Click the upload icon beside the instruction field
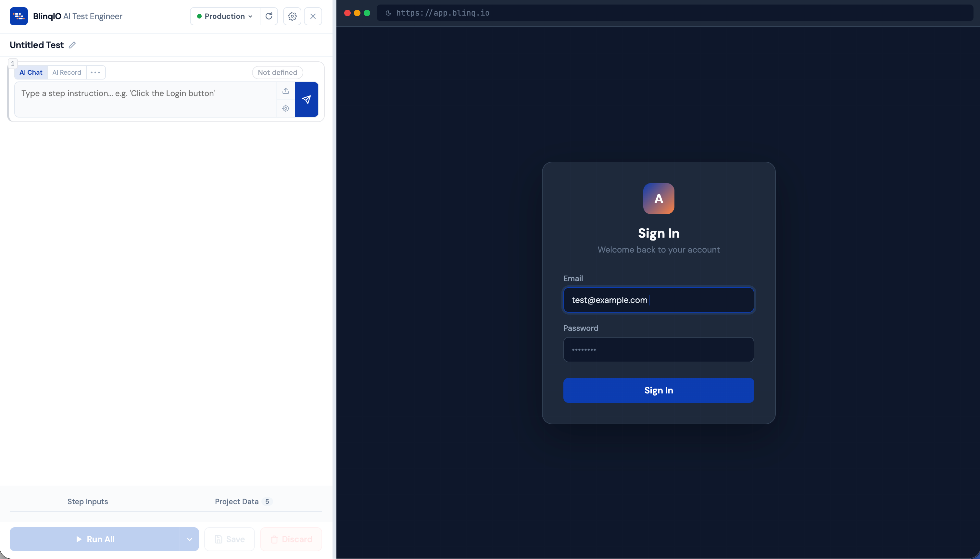The width and height of the screenshot is (980, 559). coord(285,91)
